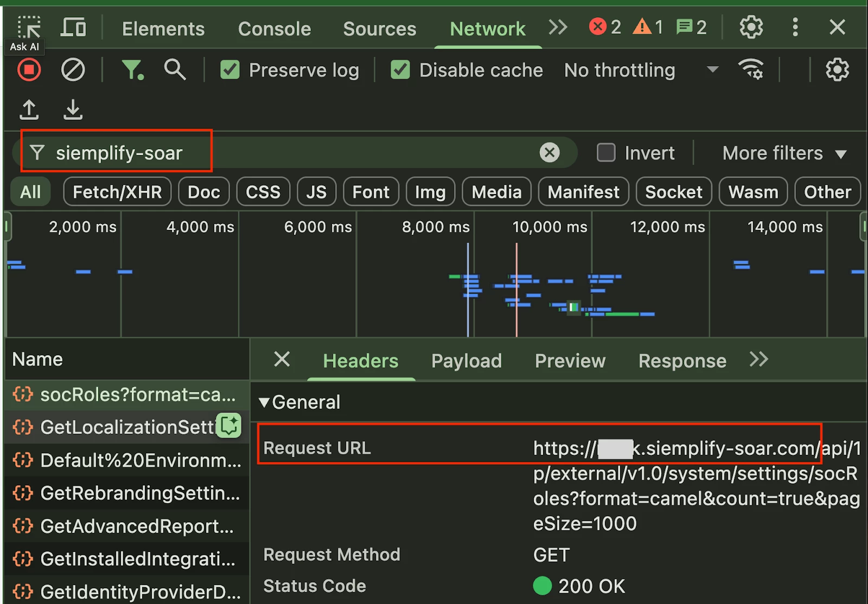Filter by Other requests
Image resolution: width=868 pixels, height=604 pixels.
coord(827,192)
